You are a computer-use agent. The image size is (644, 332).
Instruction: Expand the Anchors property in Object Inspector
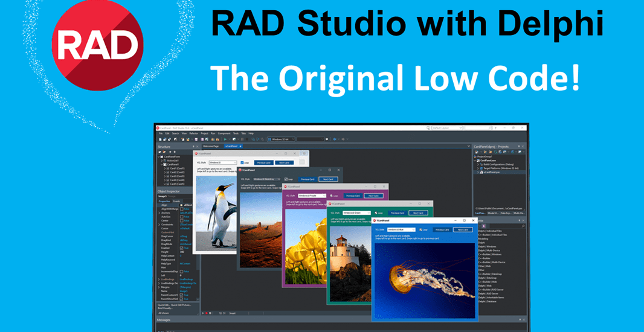tap(159, 213)
